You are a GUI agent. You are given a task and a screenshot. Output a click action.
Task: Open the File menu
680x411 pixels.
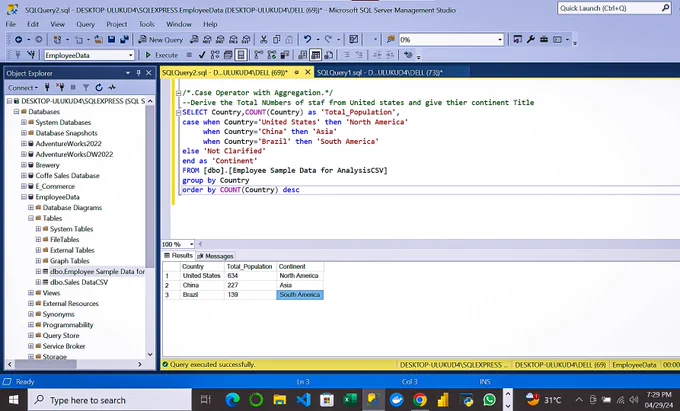pyautogui.click(x=10, y=24)
